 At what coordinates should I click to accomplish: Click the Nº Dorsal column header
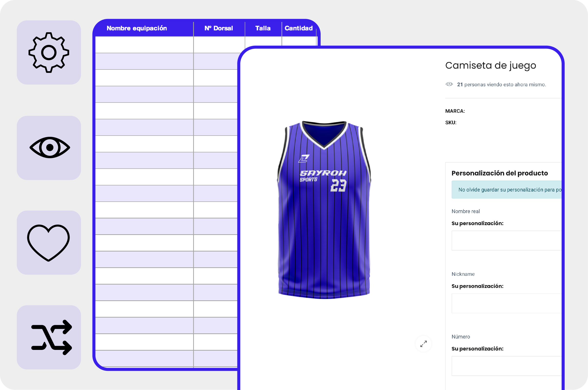point(219,28)
